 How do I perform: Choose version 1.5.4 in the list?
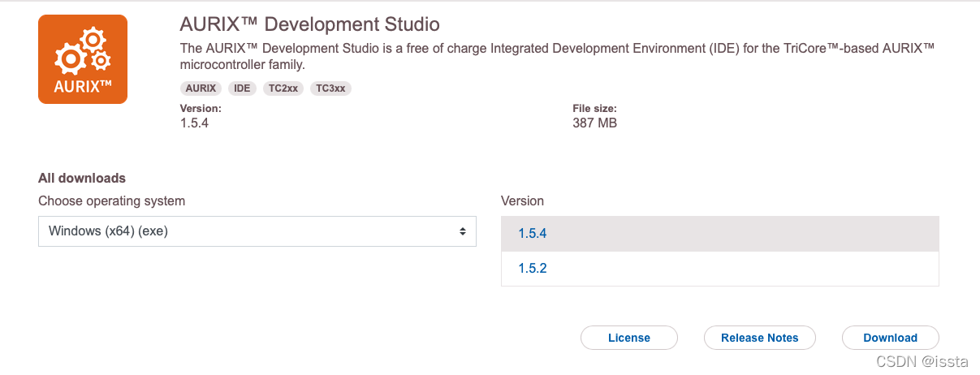coord(719,234)
